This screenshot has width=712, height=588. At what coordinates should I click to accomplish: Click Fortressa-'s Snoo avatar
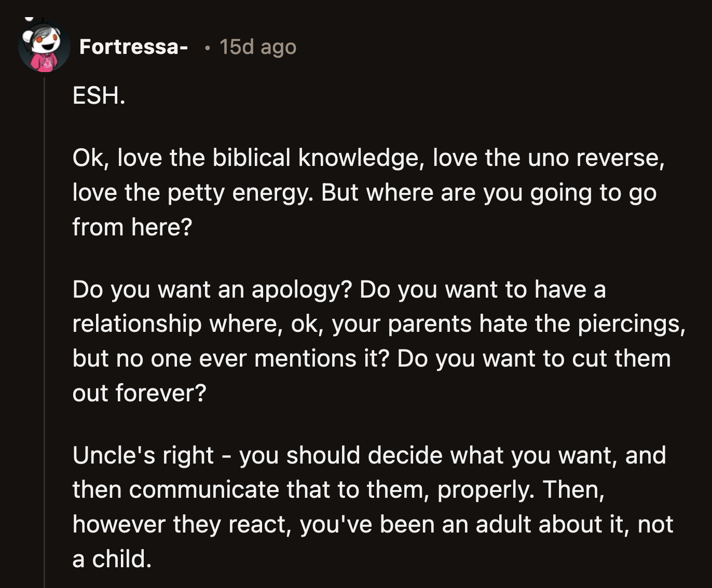pyautogui.click(x=44, y=47)
